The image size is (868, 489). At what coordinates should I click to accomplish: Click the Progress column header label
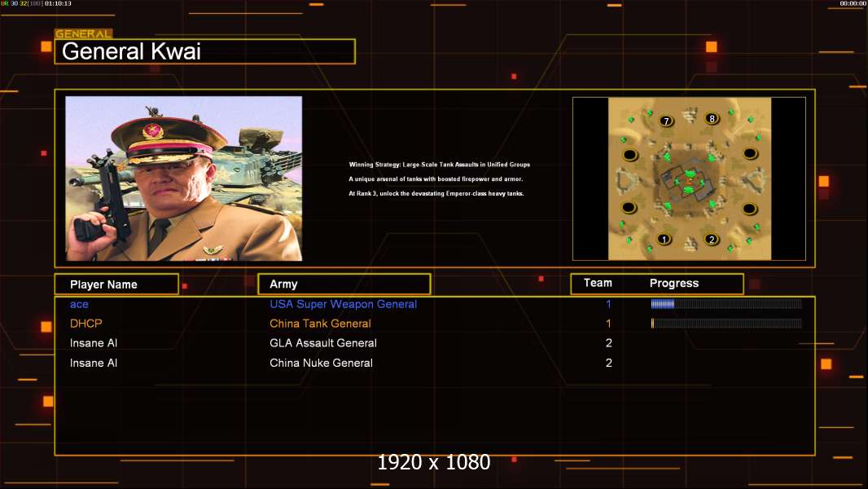pyautogui.click(x=673, y=284)
